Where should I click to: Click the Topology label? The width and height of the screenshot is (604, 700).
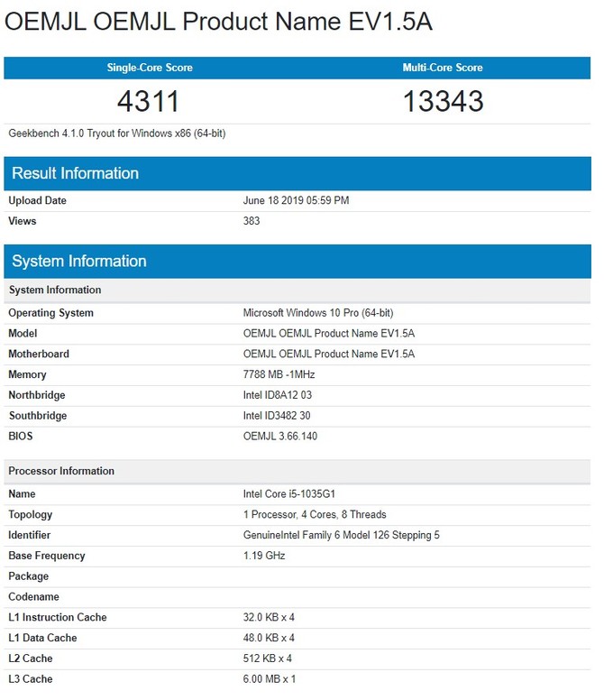(31, 515)
